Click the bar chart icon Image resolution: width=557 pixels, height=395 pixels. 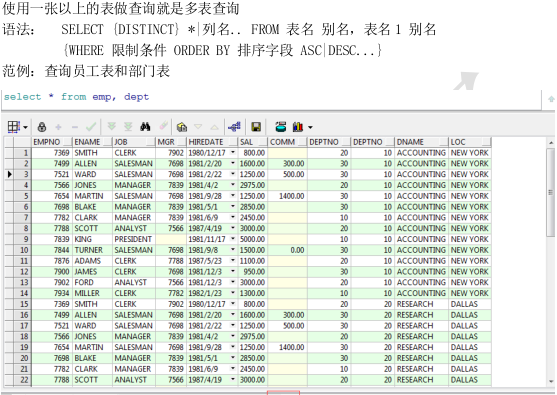tap(298, 127)
